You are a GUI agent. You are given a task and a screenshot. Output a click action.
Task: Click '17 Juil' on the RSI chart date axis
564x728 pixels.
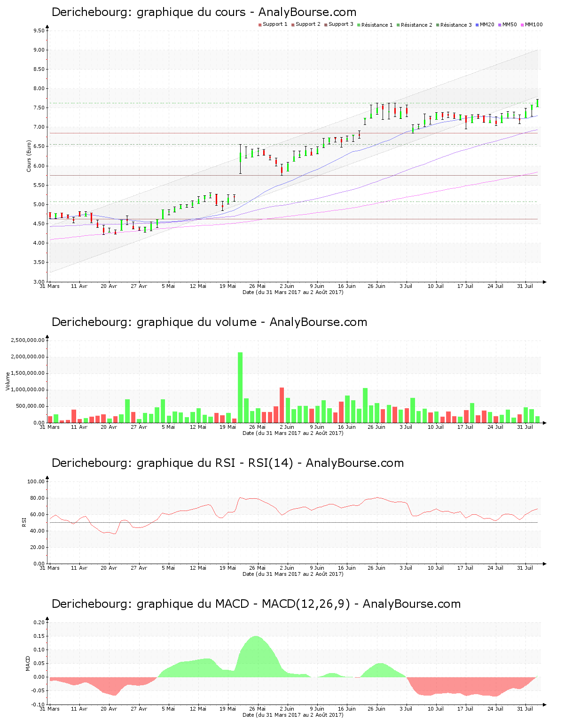[x=466, y=568]
